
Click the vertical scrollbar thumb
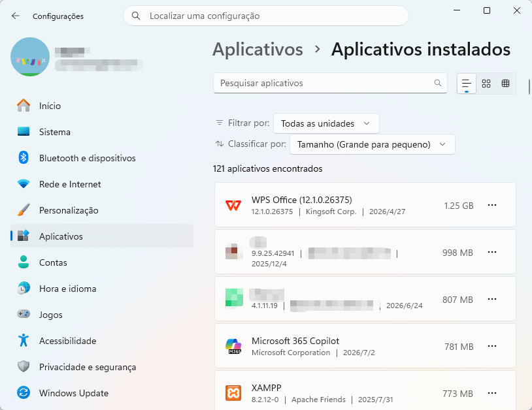pyautogui.click(x=529, y=87)
